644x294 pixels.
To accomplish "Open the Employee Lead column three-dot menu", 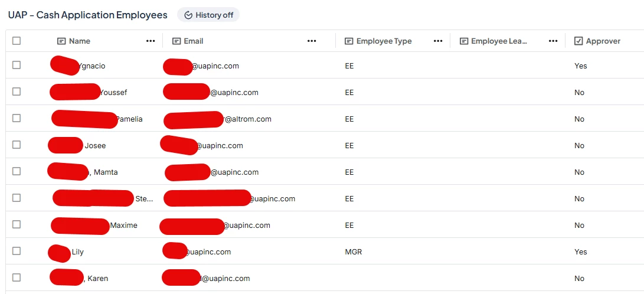I will (x=553, y=41).
